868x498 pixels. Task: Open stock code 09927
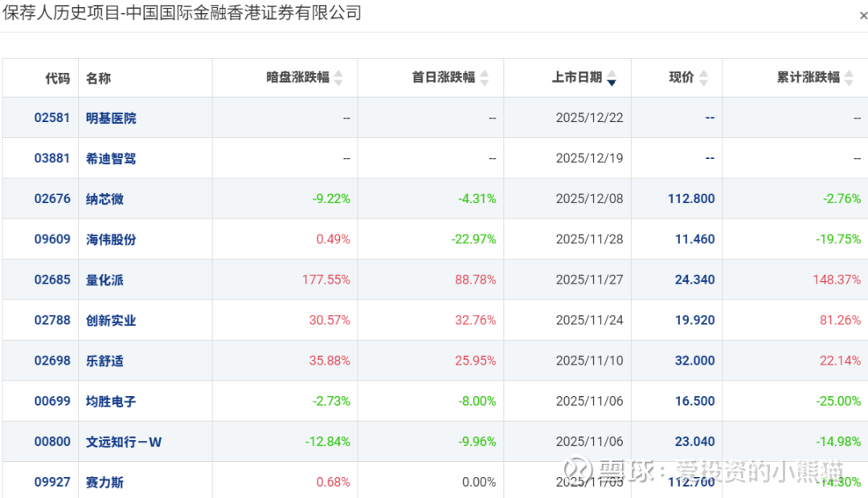[52, 481]
